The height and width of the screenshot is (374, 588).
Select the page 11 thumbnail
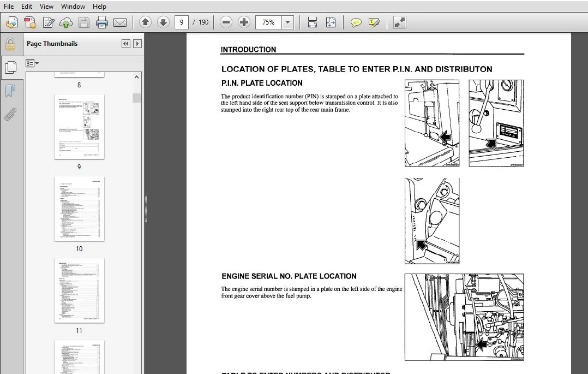pos(79,290)
